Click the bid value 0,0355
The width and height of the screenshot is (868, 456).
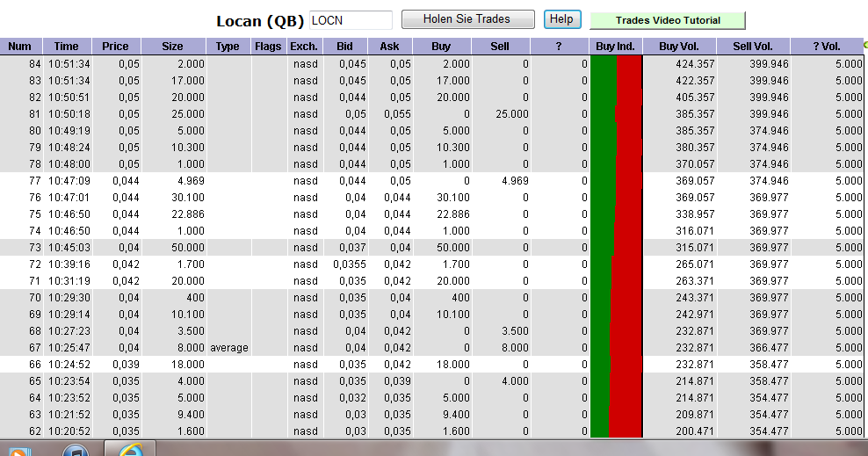click(x=350, y=264)
